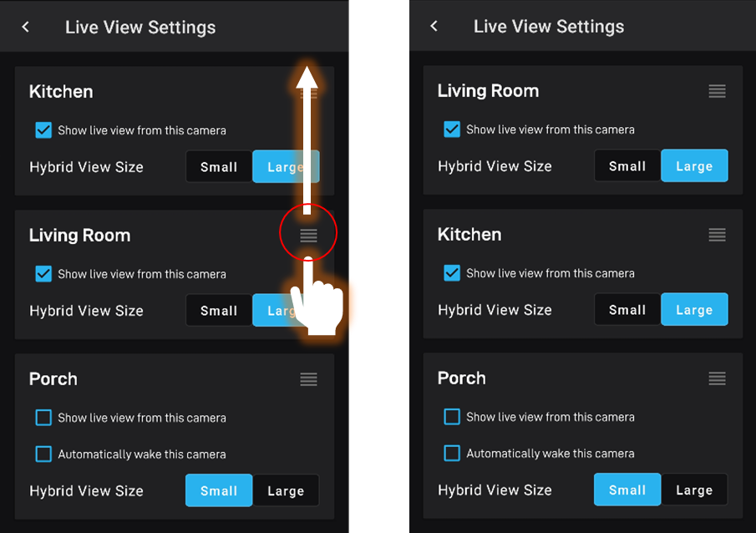
Task: Uncheck the right Kitchen live view checkbox
Action: (452, 273)
